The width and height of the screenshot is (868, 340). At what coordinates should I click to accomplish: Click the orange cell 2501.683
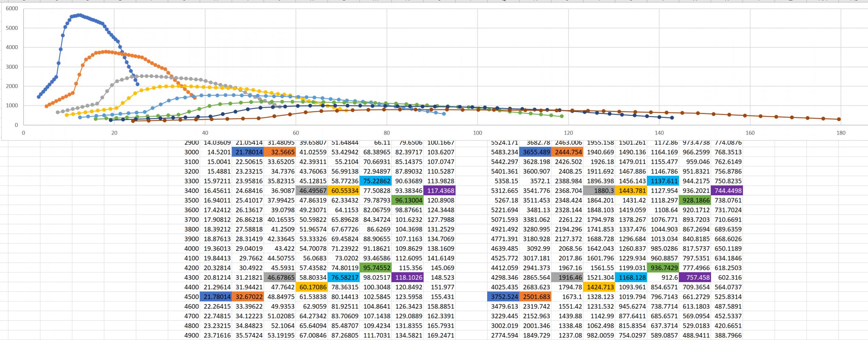coord(535,297)
